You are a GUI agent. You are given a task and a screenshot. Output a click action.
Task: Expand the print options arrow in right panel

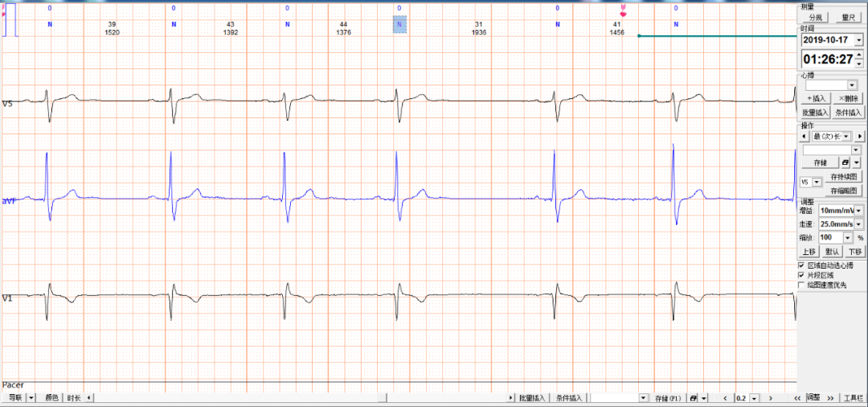click(857, 162)
